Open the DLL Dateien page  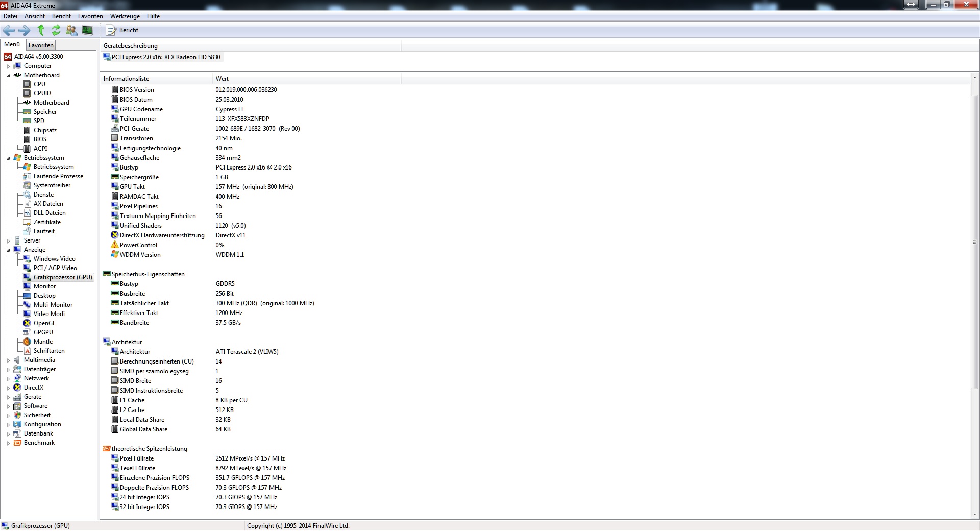coord(50,213)
